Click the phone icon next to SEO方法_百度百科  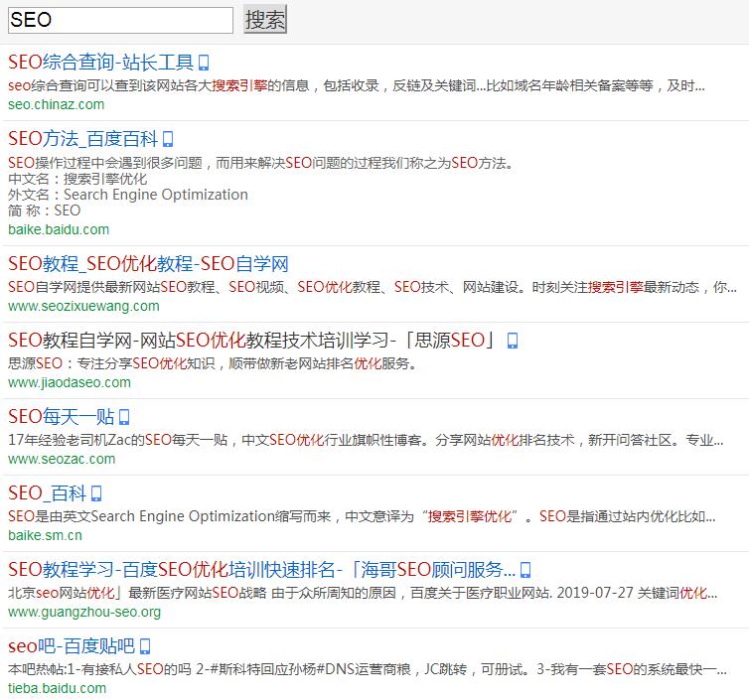[168, 139]
